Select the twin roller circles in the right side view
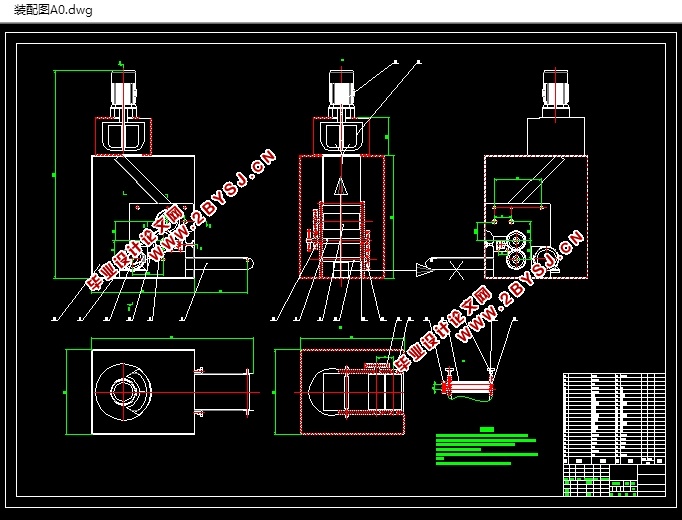Image resolution: width=682 pixels, height=520 pixels. pos(516,250)
